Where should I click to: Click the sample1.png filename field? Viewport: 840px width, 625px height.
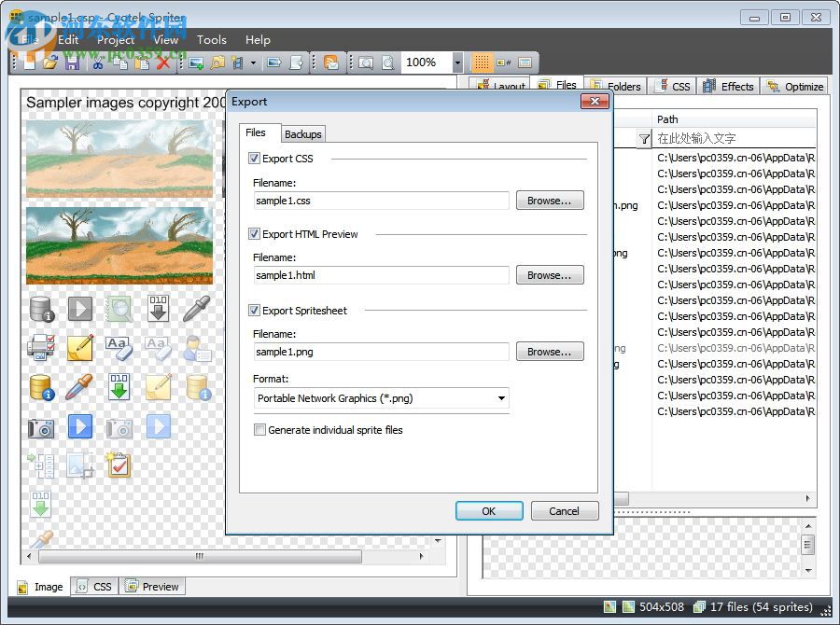(381, 352)
